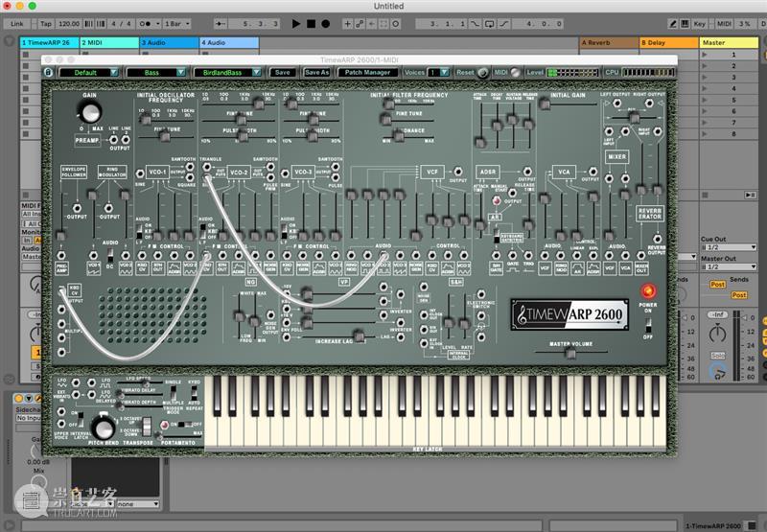This screenshot has width=767, height=532.
Task: Click the 120.00 tempo field
Action: (x=68, y=23)
